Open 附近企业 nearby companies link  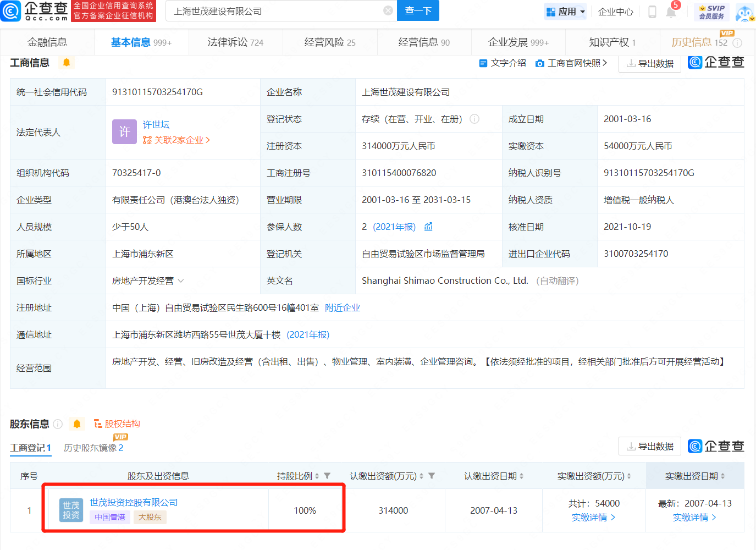click(x=343, y=308)
